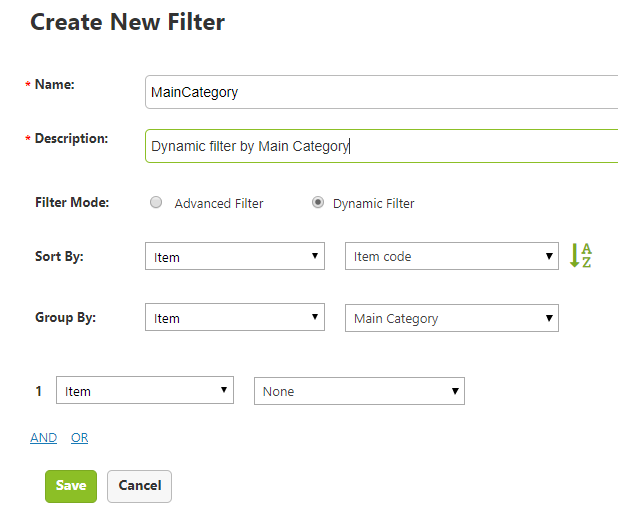The height and width of the screenshot is (522, 618).
Task: Select the Advanced Filter radio button
Action: [156, 202]
